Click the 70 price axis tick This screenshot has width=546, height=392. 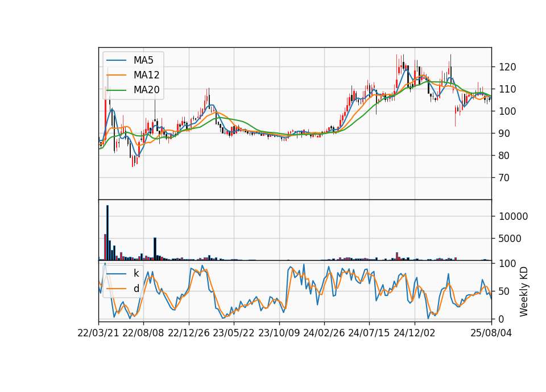point(504,178)
